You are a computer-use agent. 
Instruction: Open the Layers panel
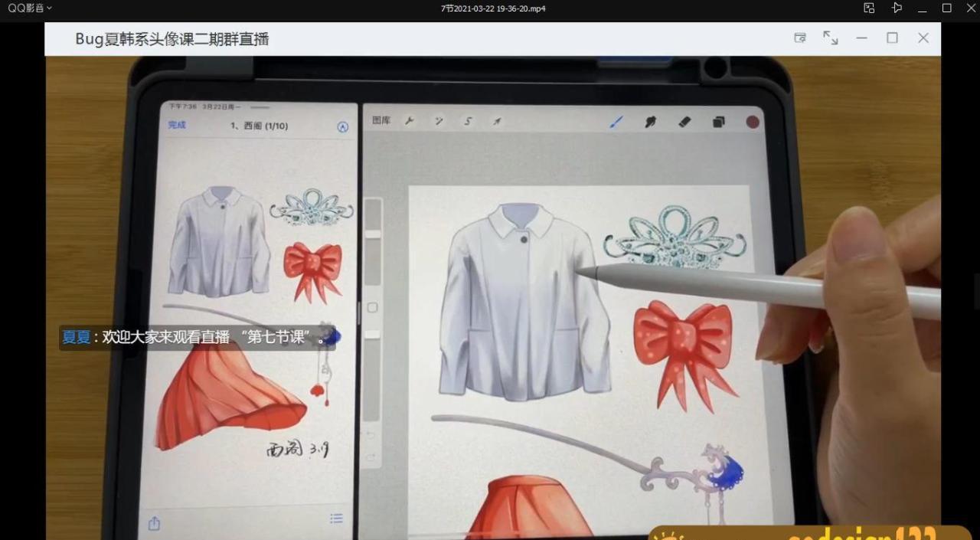tap(718, 121)
